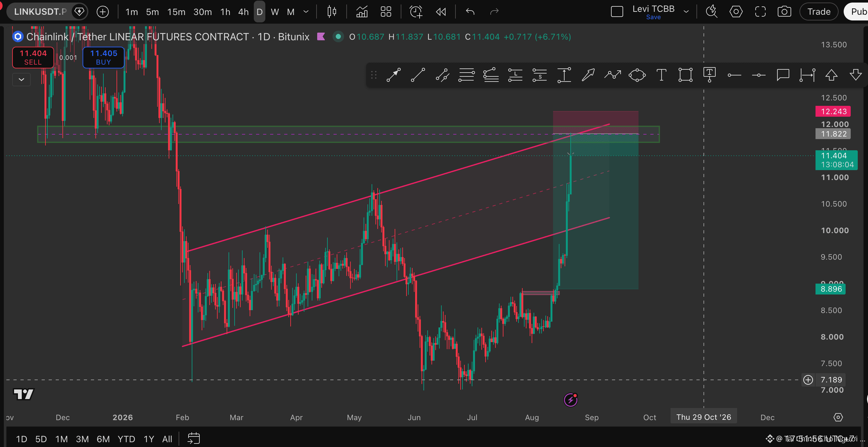Click the 11.405 BUY button
The width and height of the screenshot is (868, 447).
[x=103, y=57]
